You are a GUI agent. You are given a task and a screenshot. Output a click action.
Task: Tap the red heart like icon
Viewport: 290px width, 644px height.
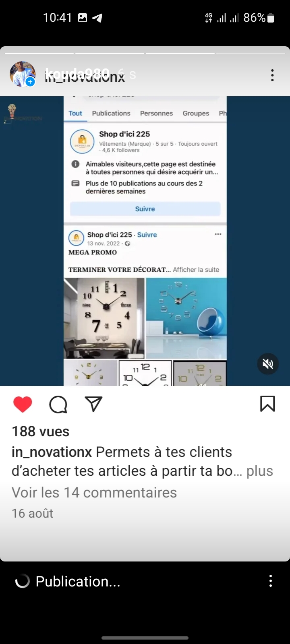tap(23, 404)
